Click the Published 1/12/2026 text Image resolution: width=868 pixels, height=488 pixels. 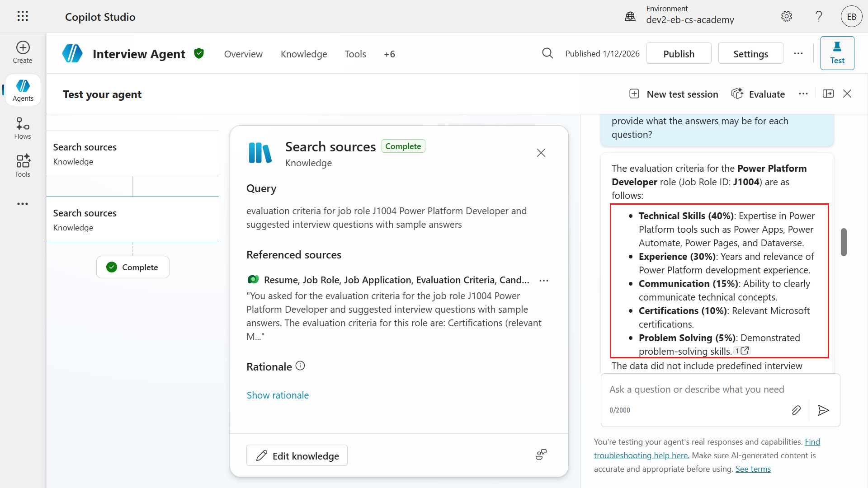point(603,53)
